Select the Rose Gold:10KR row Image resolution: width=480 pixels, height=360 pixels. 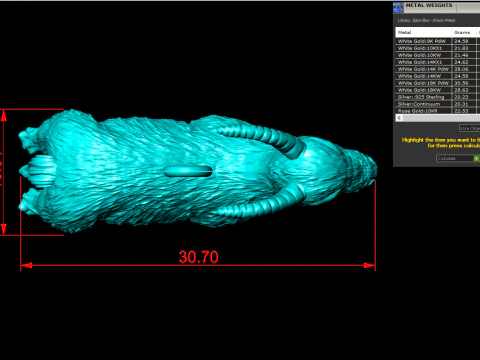coord(438,111)
